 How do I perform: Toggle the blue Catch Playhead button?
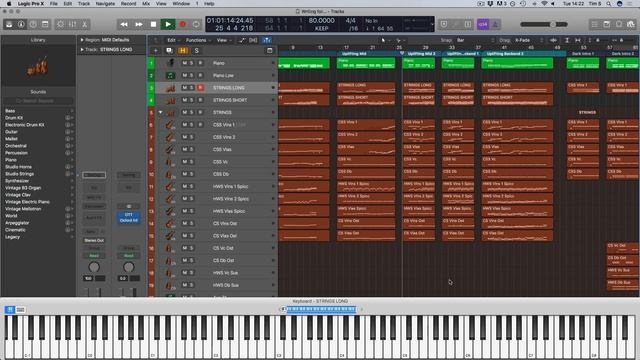click(x=267, y=40)
